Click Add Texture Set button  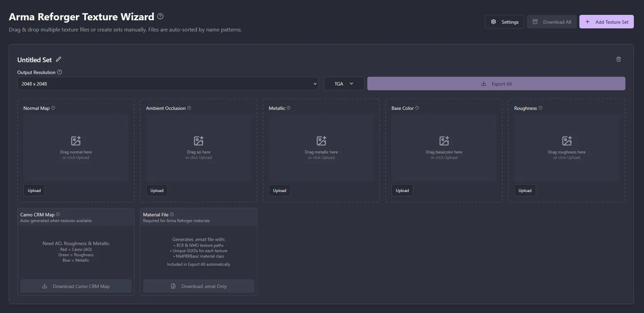tap(606, 22)
